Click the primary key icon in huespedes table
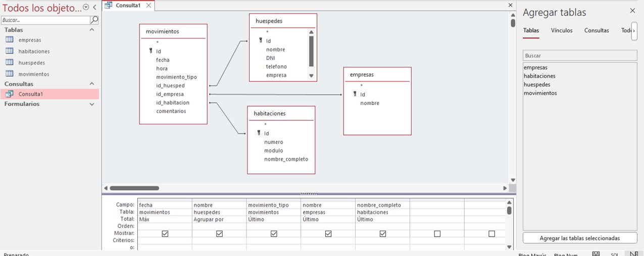 click(x=261, y=40)
